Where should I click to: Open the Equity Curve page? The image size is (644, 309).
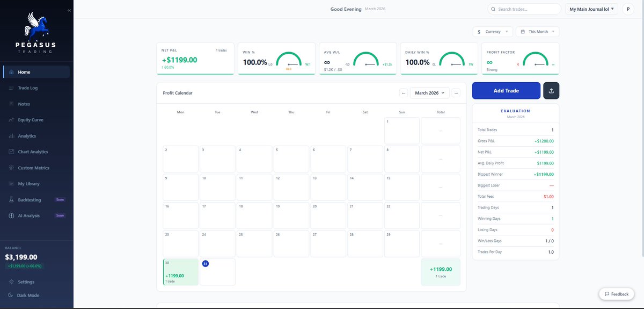(x=36, y=120)
